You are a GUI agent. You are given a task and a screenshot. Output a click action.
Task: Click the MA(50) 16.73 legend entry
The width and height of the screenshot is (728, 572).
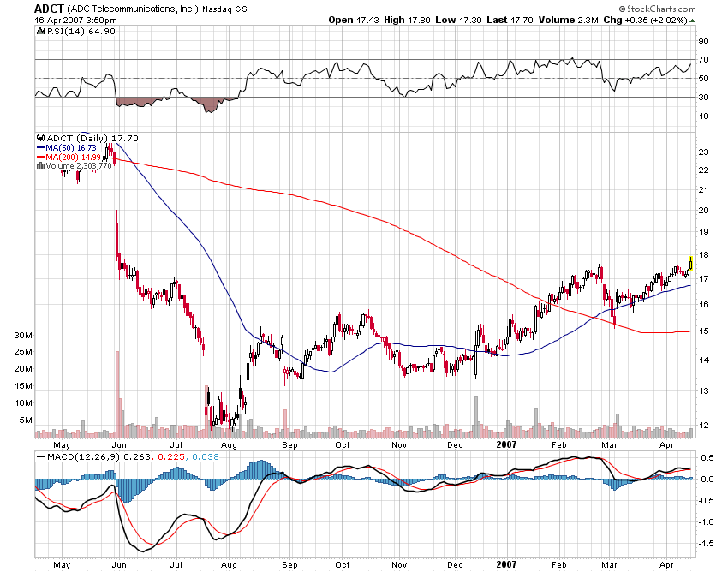tap(67, 147)
